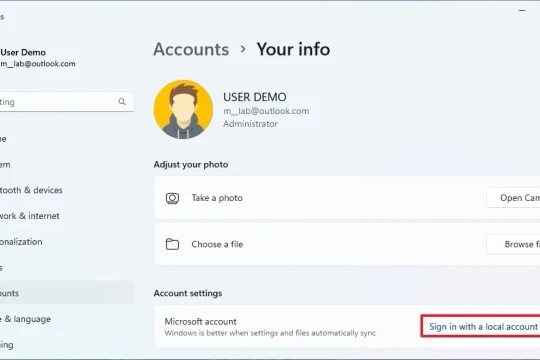Screen dimensions: 540x360
Task: Focus the Find a setting search box
Action: 66,102
